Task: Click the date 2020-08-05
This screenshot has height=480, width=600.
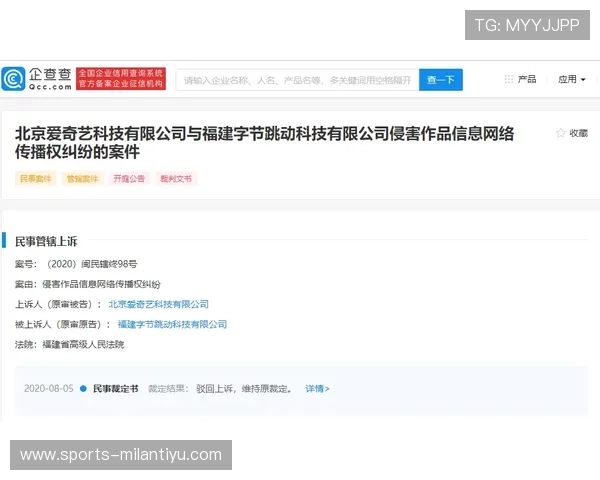Action: (49, 389)
